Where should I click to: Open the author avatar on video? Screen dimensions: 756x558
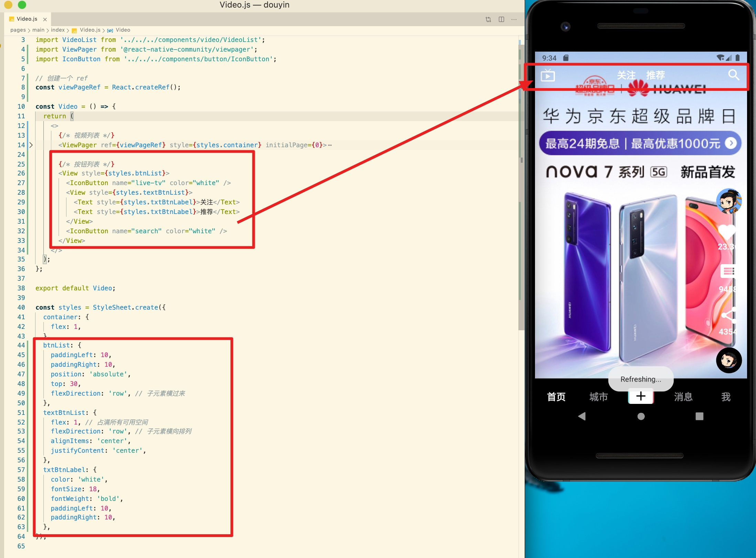point(729,201)
